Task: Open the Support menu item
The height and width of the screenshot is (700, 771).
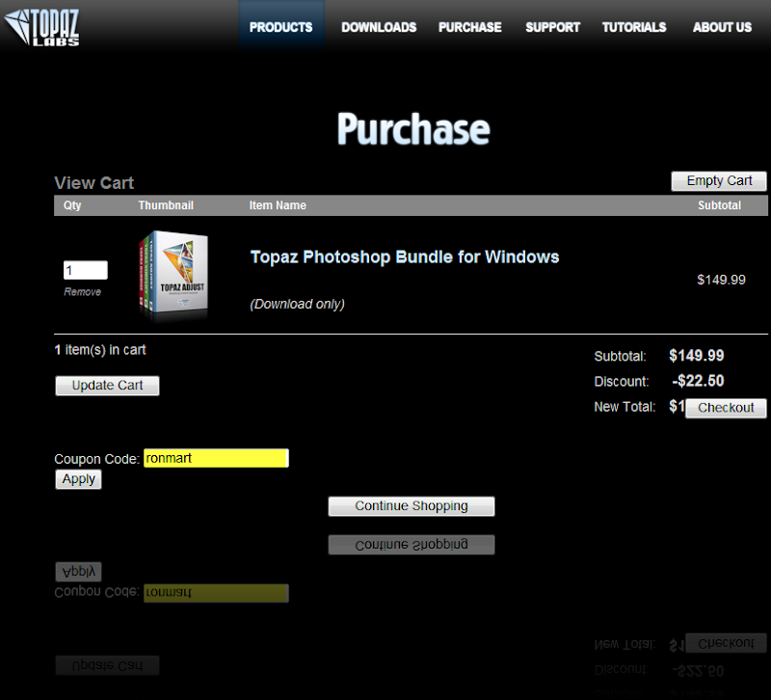Action: coord(552,27)
